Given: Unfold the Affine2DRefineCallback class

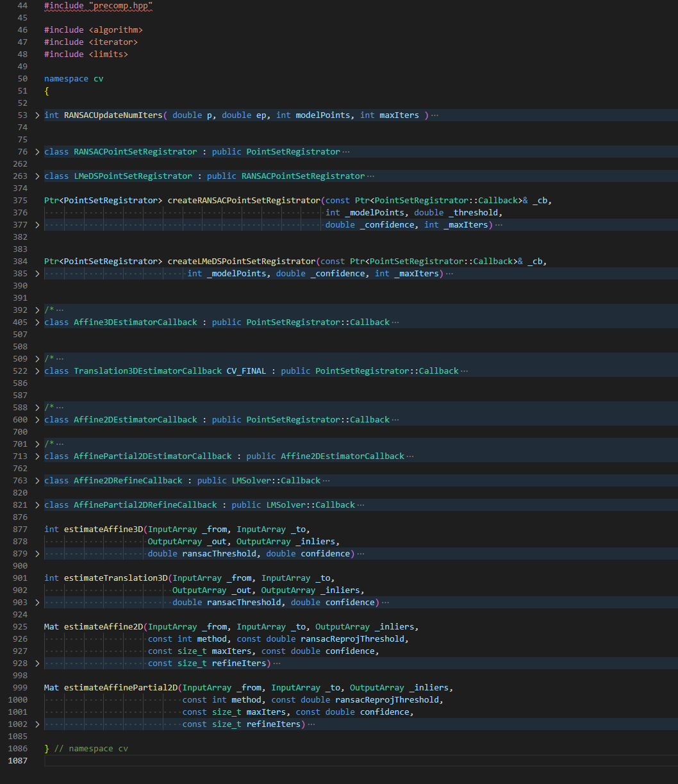Looking at the screenshot, I should click(x=37, y=481).
